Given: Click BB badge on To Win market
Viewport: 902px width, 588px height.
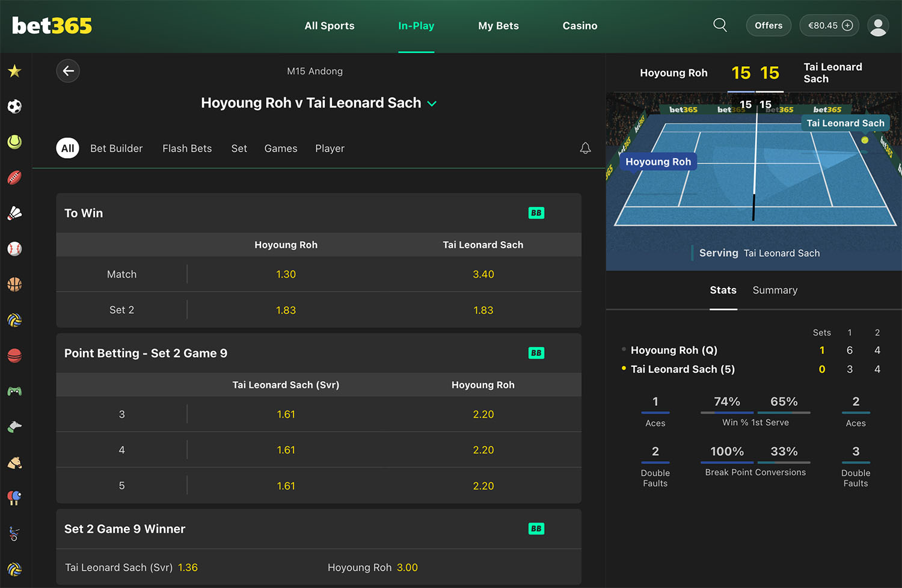Looking at the screenshot, I should [536, 213].
